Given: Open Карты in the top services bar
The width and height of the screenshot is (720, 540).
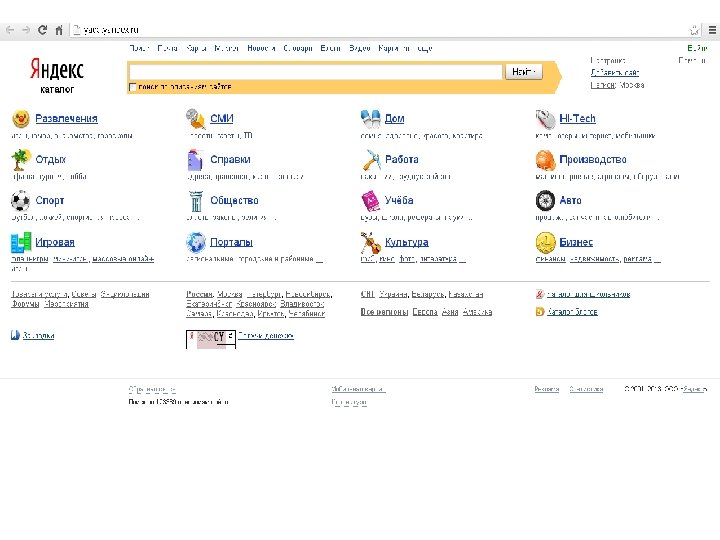Looking at the screenshot, I should 196,48.
